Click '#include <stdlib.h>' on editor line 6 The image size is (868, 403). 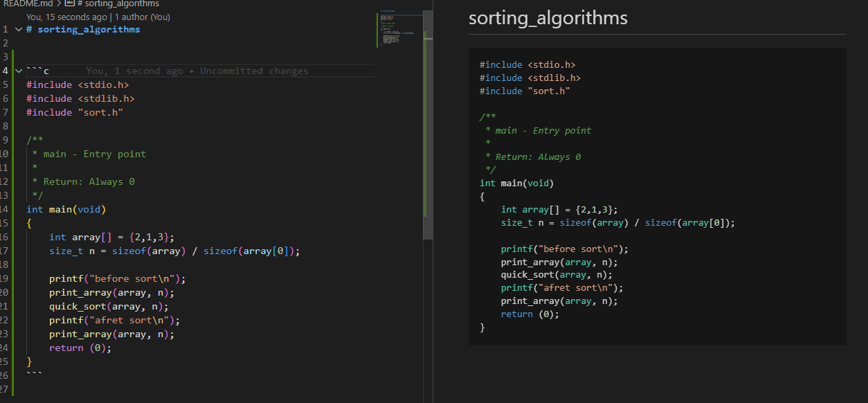coord(80,99)
